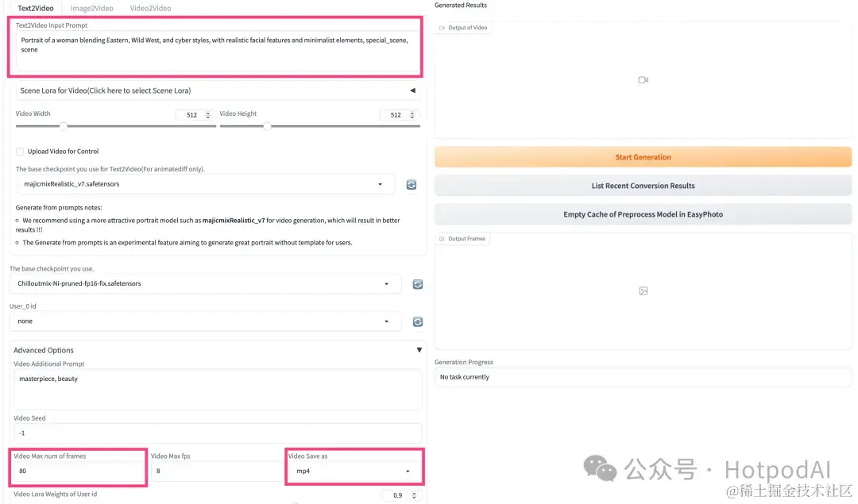Click the Video Max fps field
Image resolution: width=858 pixels, height=504 pixels.
point(217,471)
